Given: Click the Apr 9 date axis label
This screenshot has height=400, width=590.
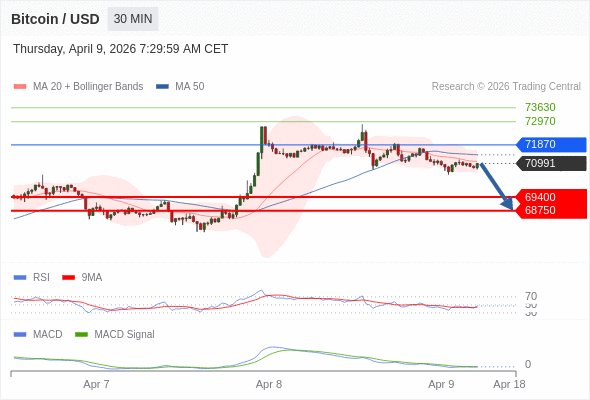Looking at the screenshot, I should 441,384.
